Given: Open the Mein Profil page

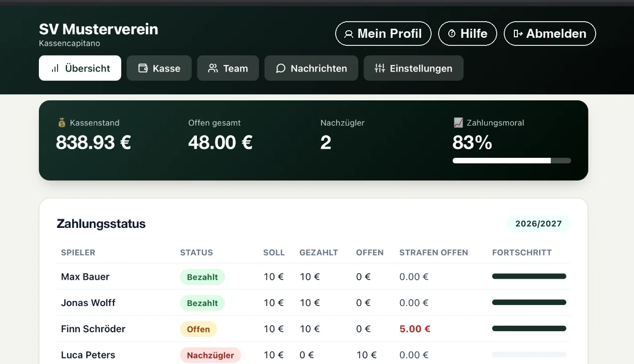Looking at the screenshot, I should click(383, 34).
